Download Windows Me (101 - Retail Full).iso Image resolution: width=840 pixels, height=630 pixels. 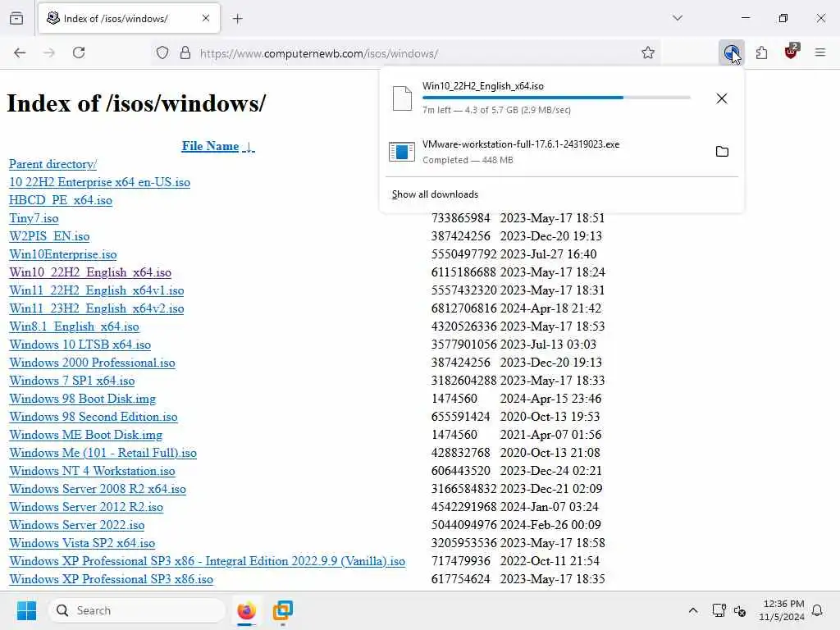pyautogui.click(x=103, y=453)
